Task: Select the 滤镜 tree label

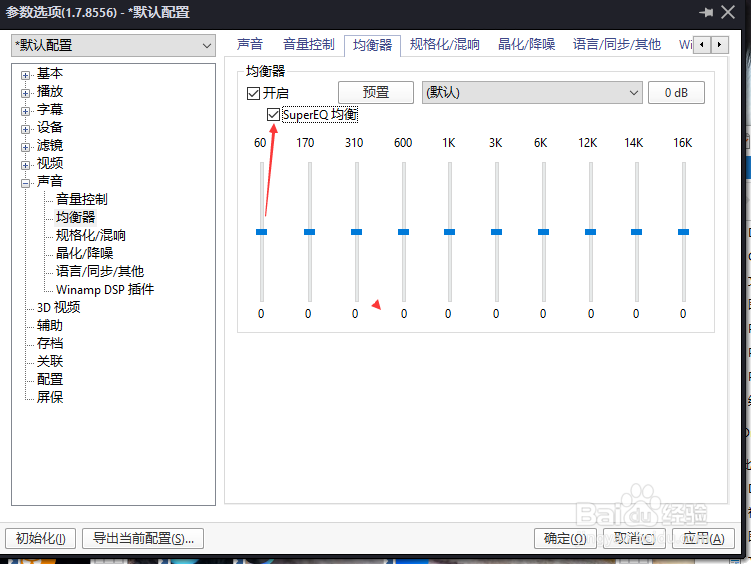Action: [50, 145]
